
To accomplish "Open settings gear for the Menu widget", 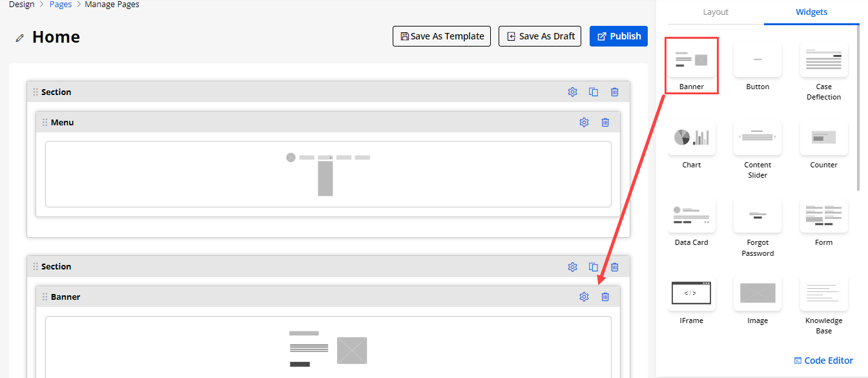I will (584, 122).
